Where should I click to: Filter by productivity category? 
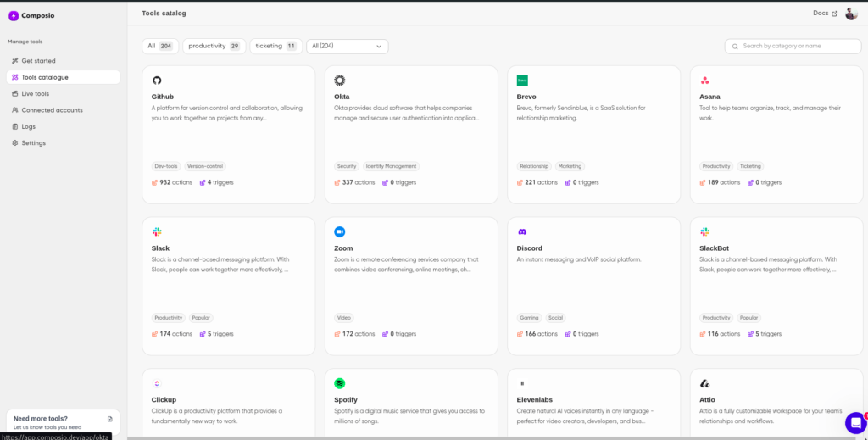click(x=214, y=47)
